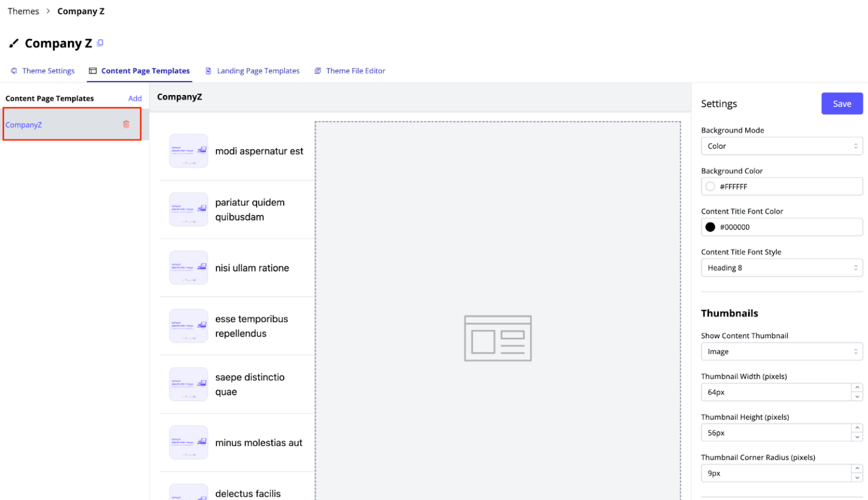This screenshot has width=868, height=500.
Task: Open the Background Mode dropdown
Action: pyautogui.click(x=782, y=146)
